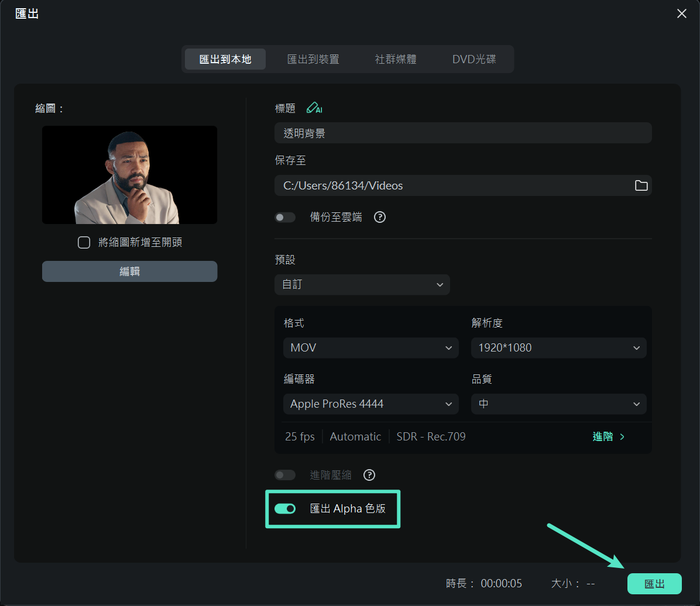The image size is (700, 606).
Task: Click the AI title generator pencil icon
Action: tap(314, 108)
